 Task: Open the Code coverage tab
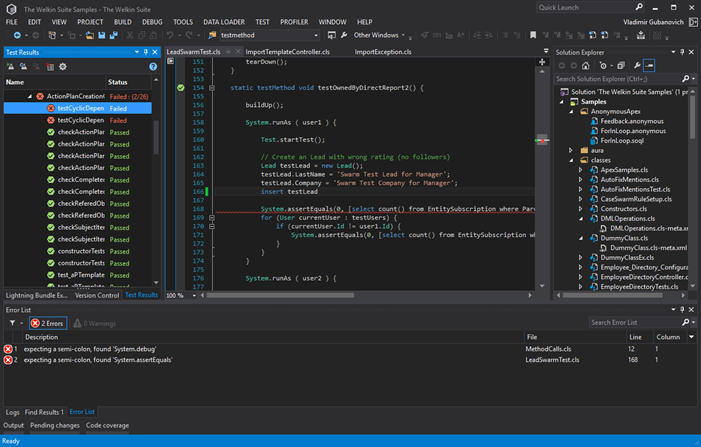point(107,425)
